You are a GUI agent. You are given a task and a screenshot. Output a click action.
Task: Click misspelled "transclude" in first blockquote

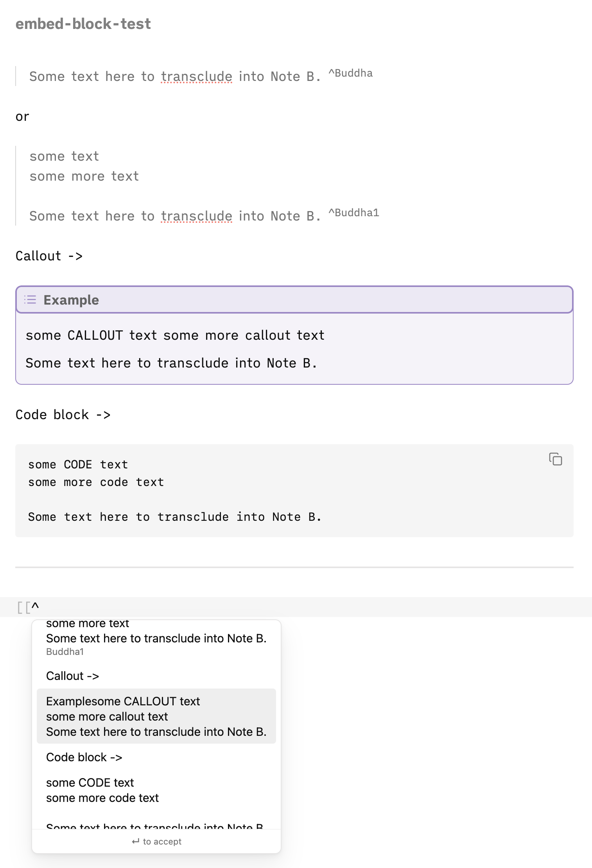point(196,77)
